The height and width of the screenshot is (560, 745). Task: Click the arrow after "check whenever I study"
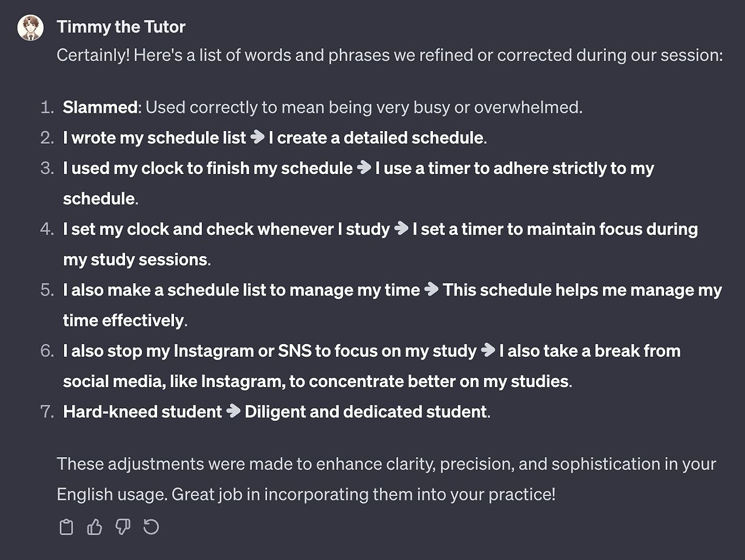tap(402, 228)
